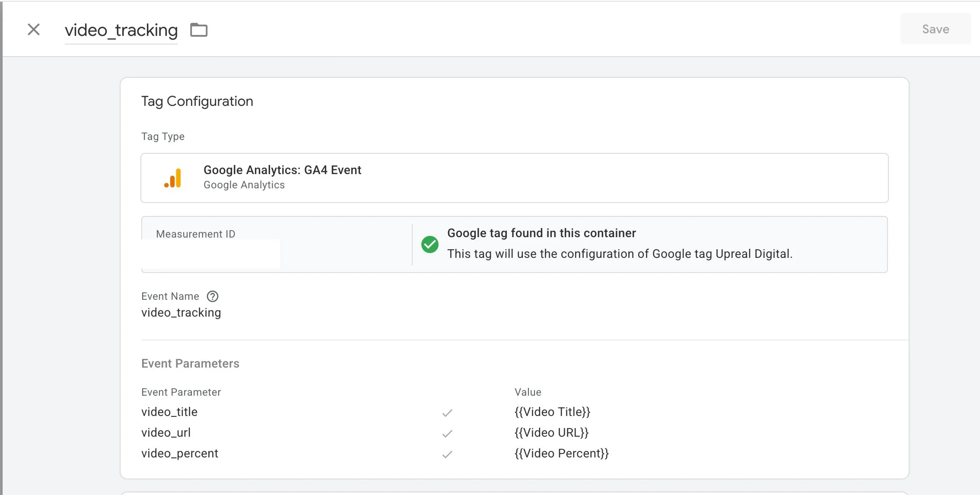Click the checkmark icon in the video_title row
Image resolution: width=980 pixels, height=495 pixels.
tap(447, 413)
